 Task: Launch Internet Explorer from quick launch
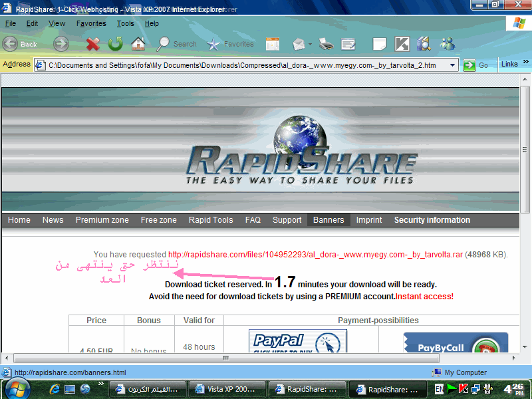(55, 389)
